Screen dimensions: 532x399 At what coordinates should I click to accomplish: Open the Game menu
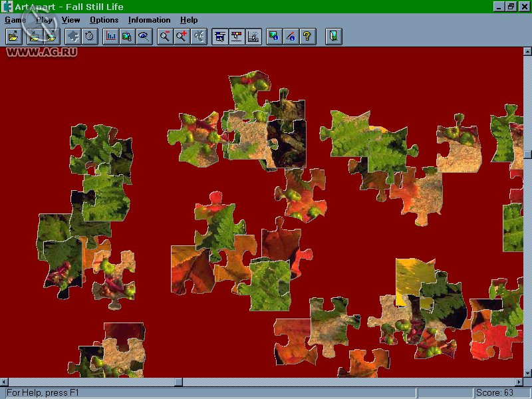click(15, 20)
